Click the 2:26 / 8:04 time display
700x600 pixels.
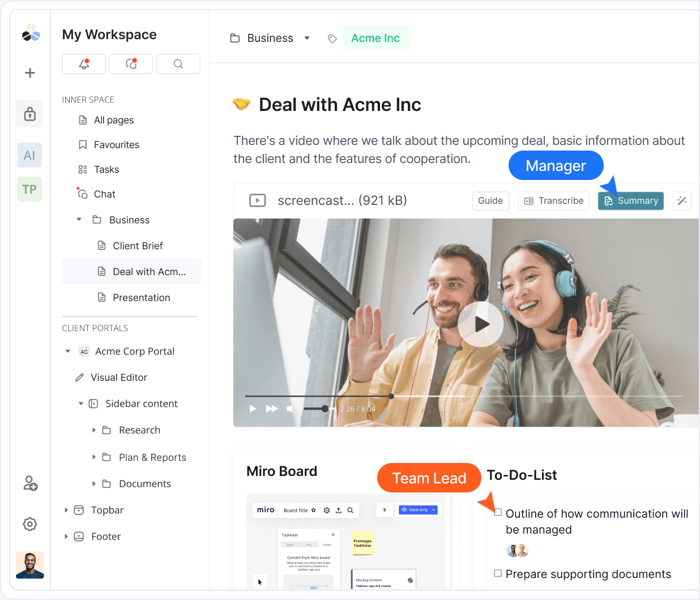[x=357, y=409]
